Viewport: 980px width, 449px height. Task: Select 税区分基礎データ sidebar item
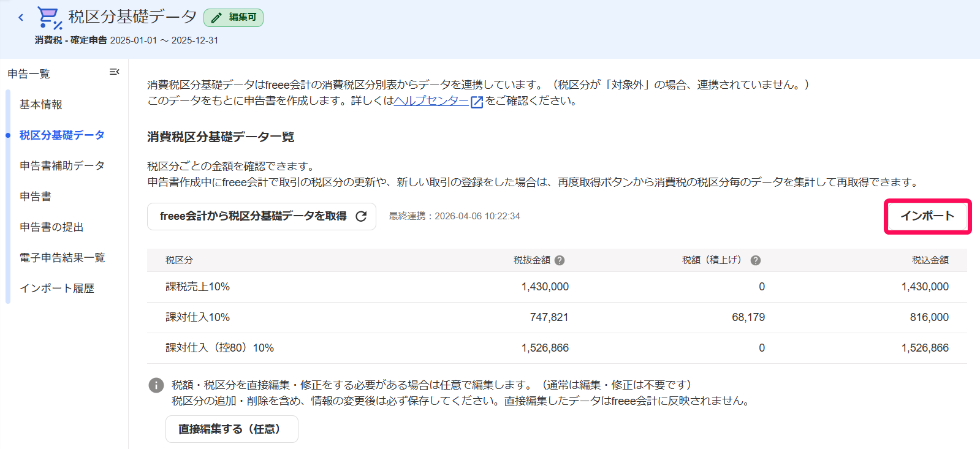(62, 135)
